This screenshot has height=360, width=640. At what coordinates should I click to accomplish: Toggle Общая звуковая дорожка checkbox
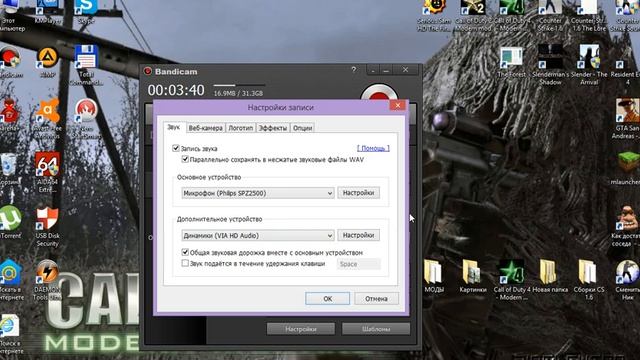pyautogui.click(x=185, y=252)
